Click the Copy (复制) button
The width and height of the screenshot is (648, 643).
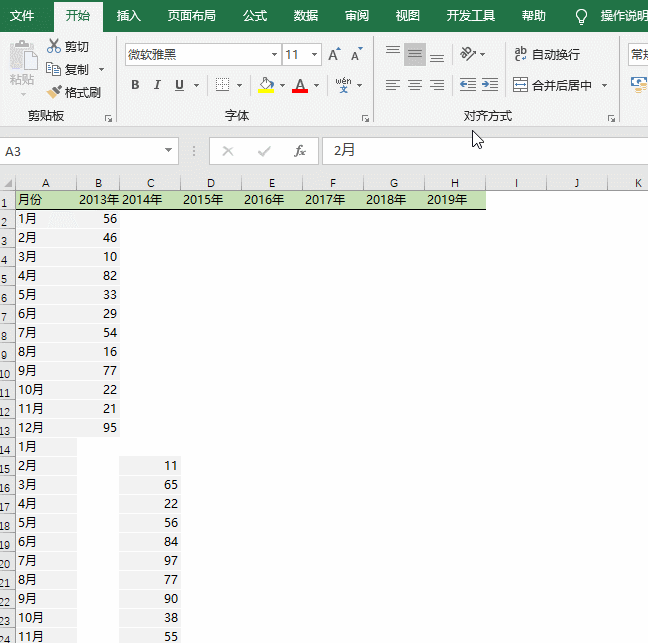[68, 69]
